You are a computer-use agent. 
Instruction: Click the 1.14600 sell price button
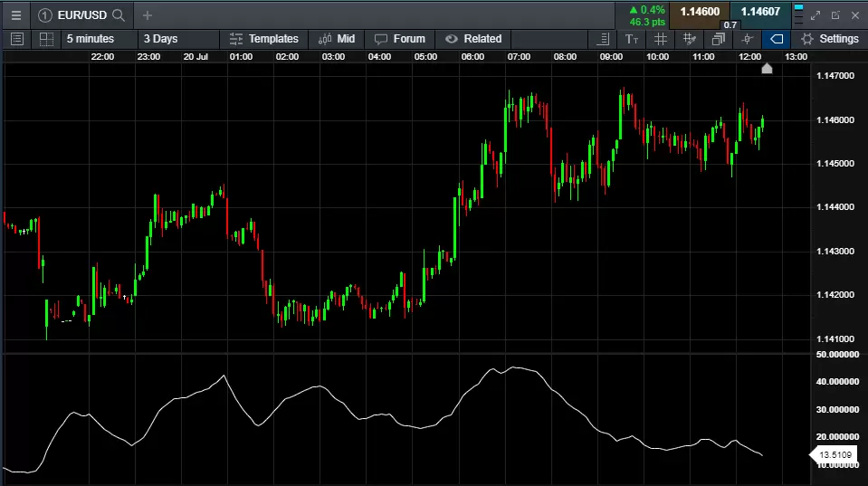coord(699,12)
